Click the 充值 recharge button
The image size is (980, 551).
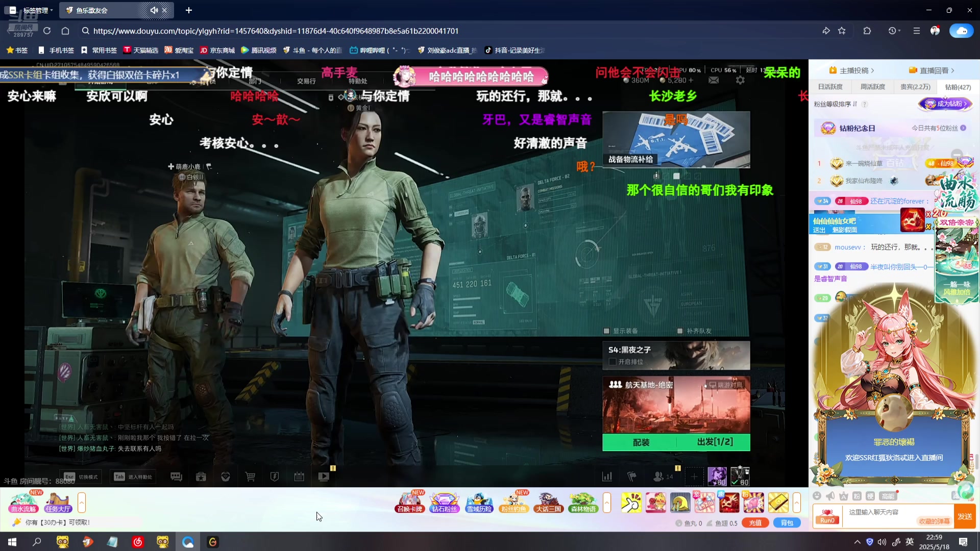(755, 523)
